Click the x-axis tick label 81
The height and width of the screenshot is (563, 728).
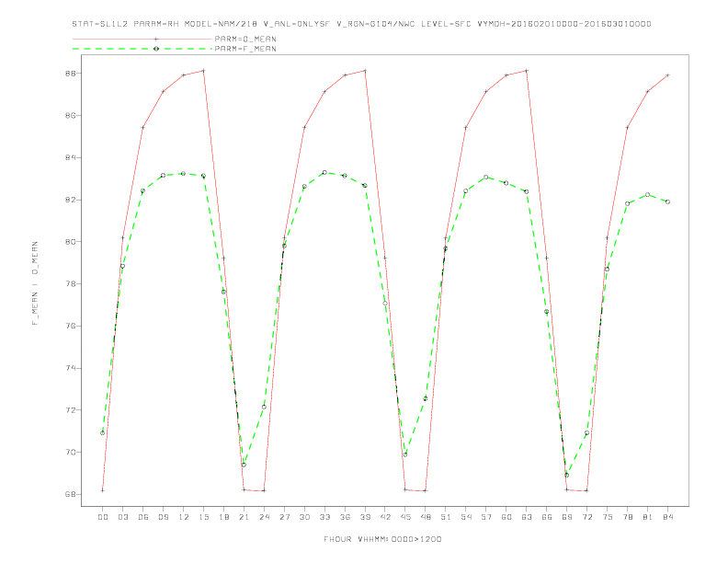pos(648,517)
